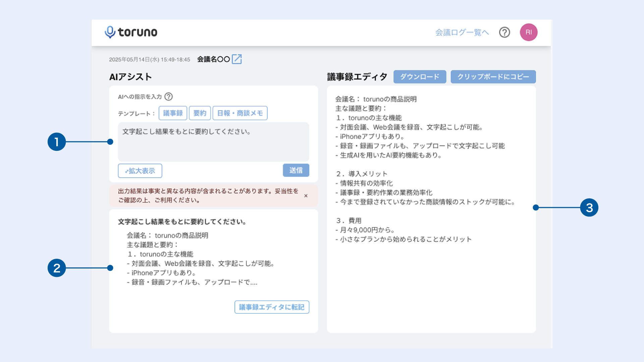Expand the instruction box via 拡大表示
Screen dimensions: 644x362
coord(140,171)
